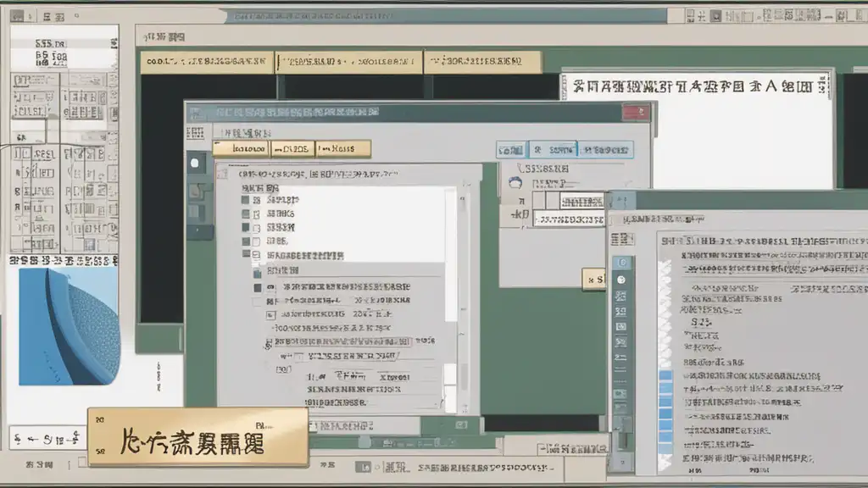Toggle the checkbox on the fourth row of center dialog list

(256, 241)
